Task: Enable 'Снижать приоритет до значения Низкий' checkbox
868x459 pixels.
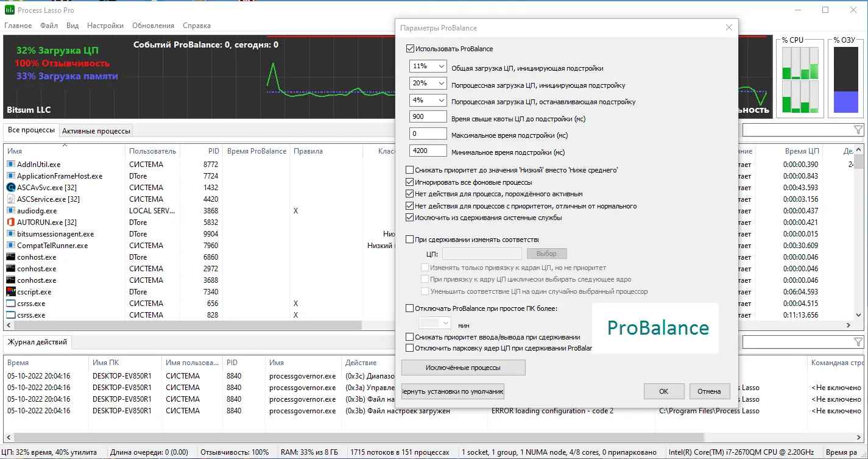Action: click(x=410, y=170)
